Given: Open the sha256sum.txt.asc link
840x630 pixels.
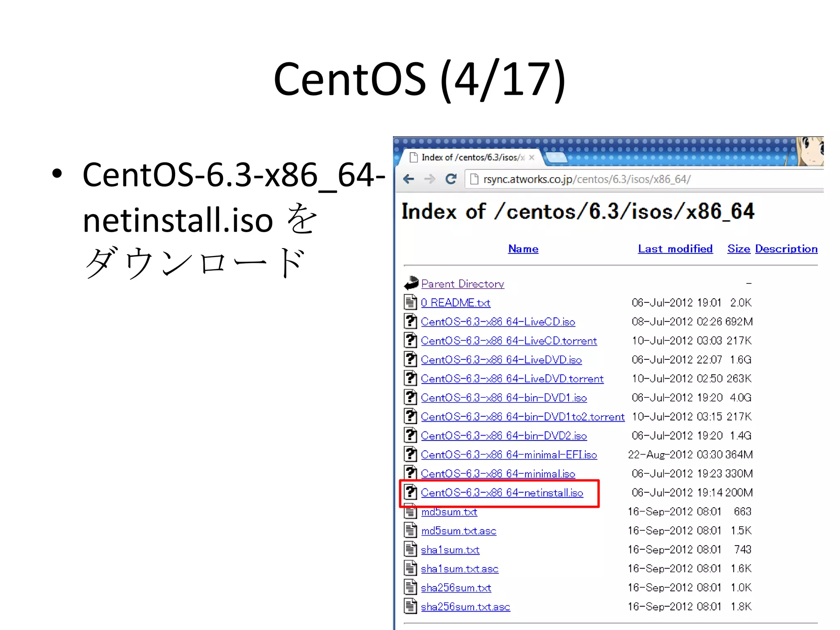Looking at the screenshot, I should [466, 607].
